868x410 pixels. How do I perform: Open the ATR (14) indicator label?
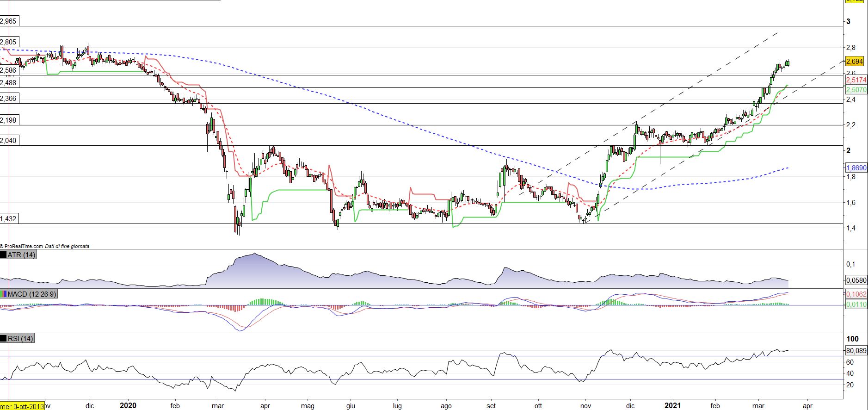click(x=21, y=255)
